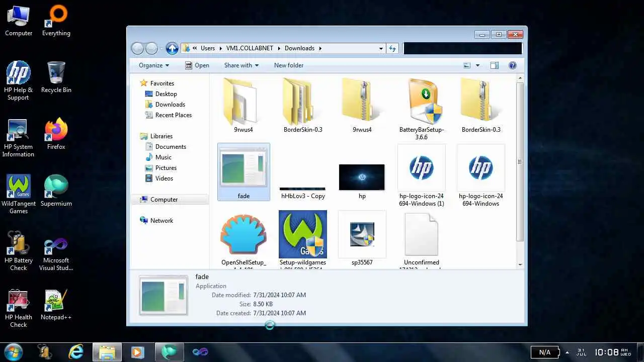Refresh the Downloads folder view
The image size is (644, 362).
click(x=393, y=48)
